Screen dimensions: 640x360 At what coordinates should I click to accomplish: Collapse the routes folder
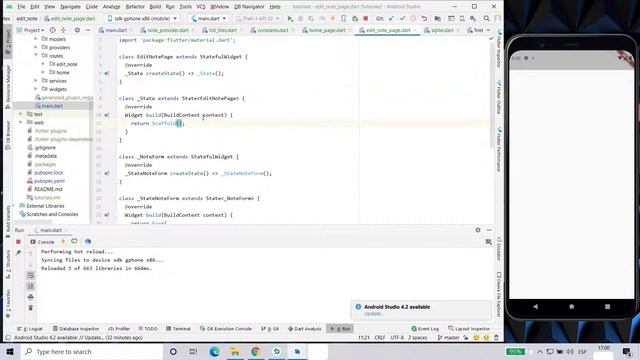pyautogui.click(x=36, y=56)
